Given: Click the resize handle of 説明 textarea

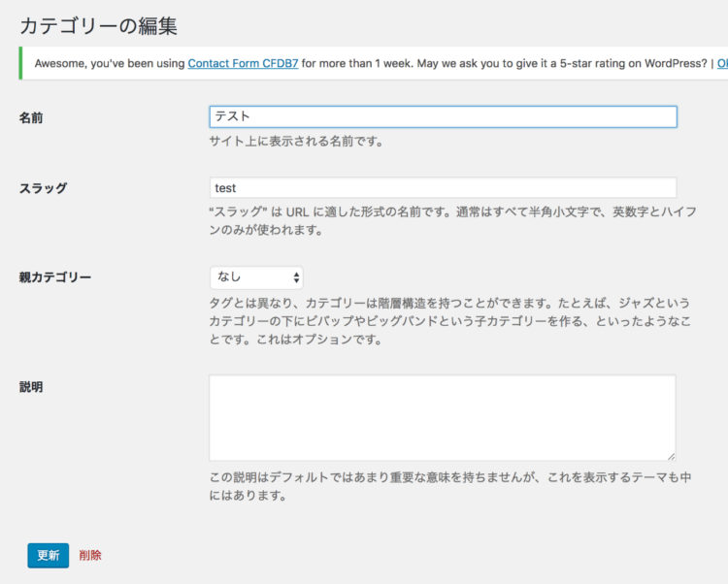Looking at the screenshot, I should tap(670, 455).
